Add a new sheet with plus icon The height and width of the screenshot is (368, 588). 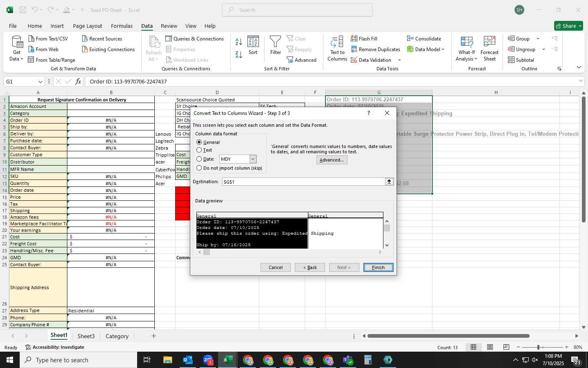pyautogui.click(x=154, y=336)
